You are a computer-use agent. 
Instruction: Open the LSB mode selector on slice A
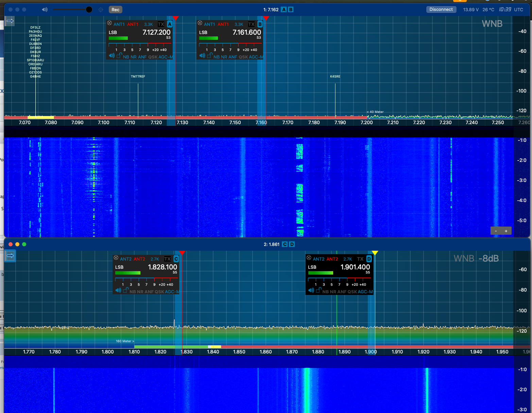click(x=113, y=32)
